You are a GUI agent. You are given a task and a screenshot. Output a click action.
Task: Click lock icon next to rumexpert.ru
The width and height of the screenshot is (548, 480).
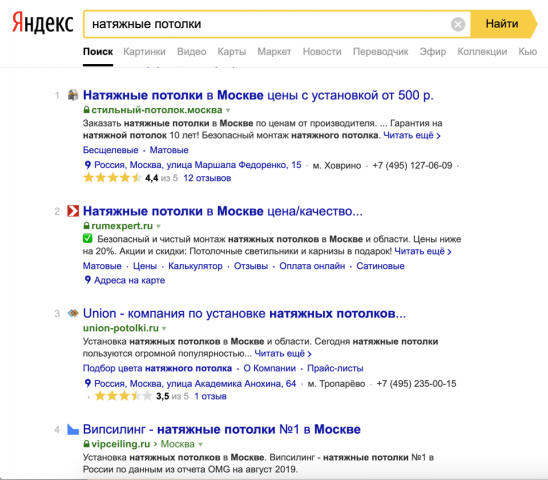[86, 226]
